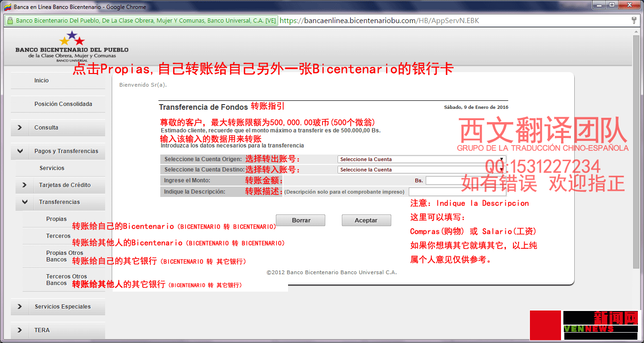Click the Transferencia de Fondos heading

(203, 107)
